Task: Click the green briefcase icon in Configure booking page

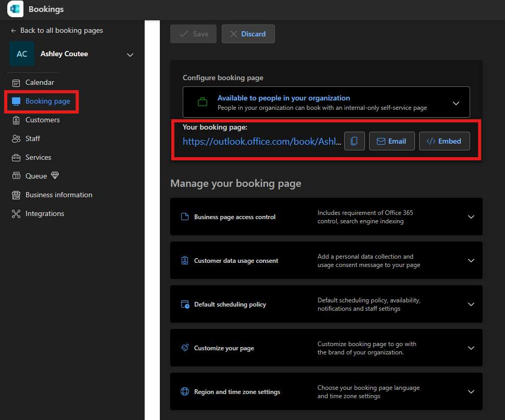Action: pyautogui.click(x=202, y=102)
